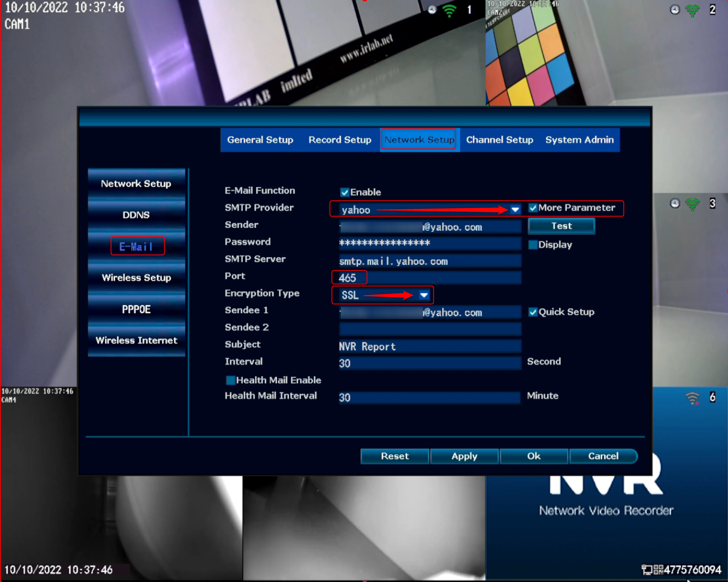Viewport: 728px width, 582px height.
Task: Click the Health Mail Interval field
Action: tap(430, 397)
